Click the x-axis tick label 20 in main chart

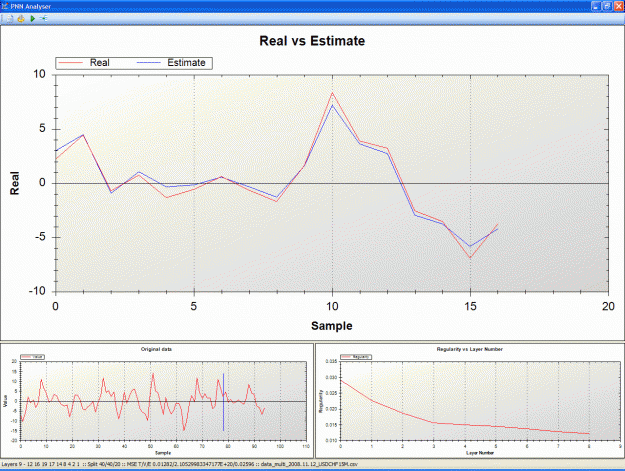[608, 306]
